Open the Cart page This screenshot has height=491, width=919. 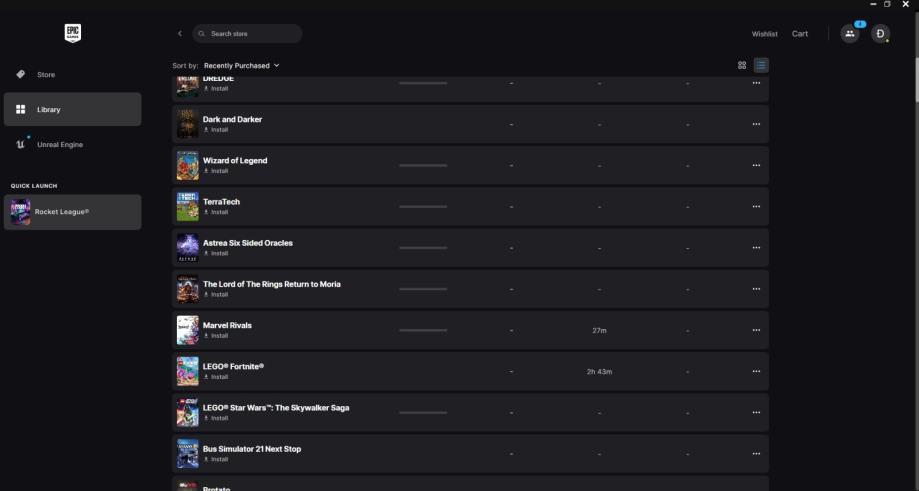point(800,34)
